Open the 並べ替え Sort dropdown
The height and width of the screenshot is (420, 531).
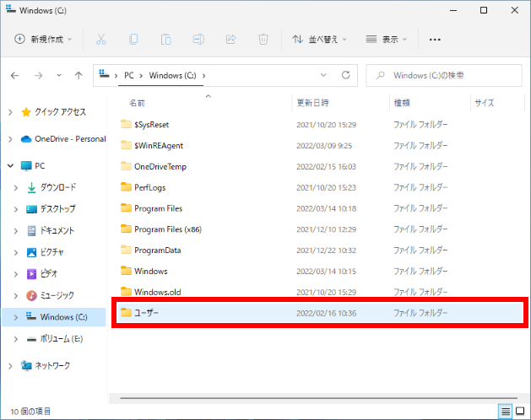(x=319, y=40)
